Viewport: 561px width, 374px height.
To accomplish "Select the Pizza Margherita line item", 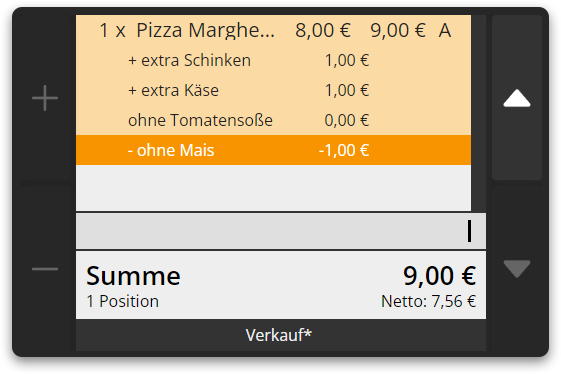I will click(x=273, y=30).
